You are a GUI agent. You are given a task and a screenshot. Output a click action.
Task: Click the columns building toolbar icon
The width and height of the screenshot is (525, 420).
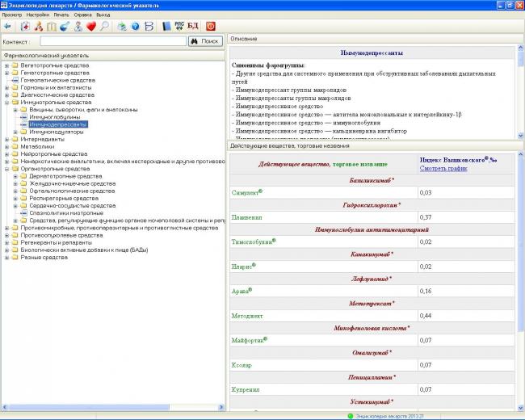pos(52,26)
